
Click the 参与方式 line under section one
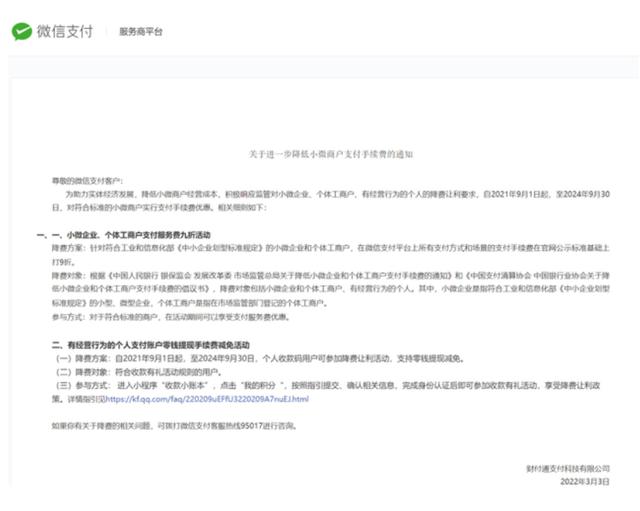tap(171, 317)
